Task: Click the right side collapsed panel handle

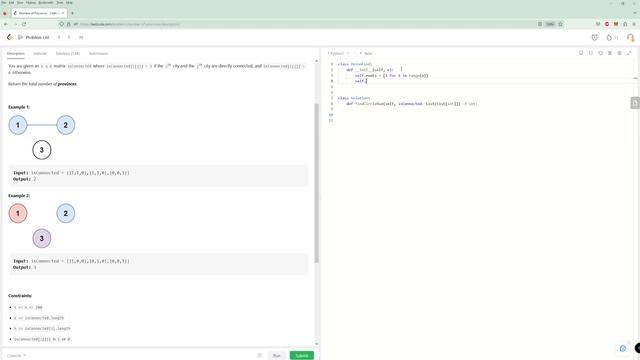Action: (635, 103)
